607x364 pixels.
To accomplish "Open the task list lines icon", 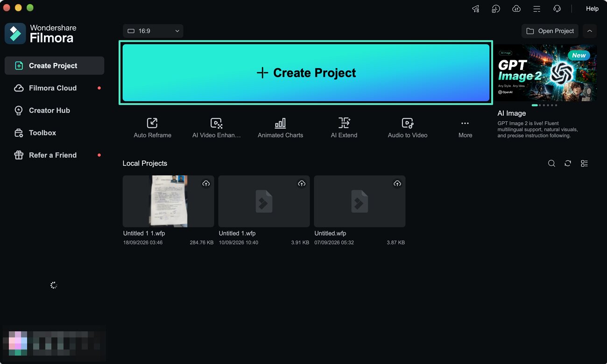I will click(x=537, y=9).
